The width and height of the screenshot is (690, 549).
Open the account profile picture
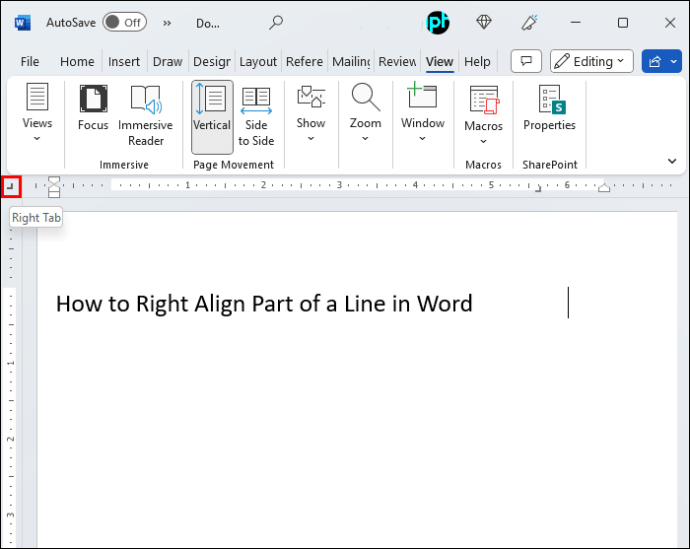[x=438, y=22]
